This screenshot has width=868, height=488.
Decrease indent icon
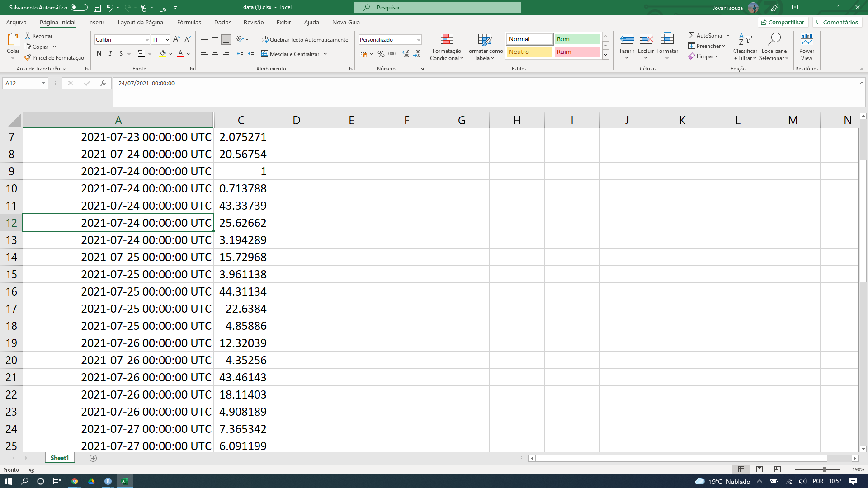click(240, 54)
